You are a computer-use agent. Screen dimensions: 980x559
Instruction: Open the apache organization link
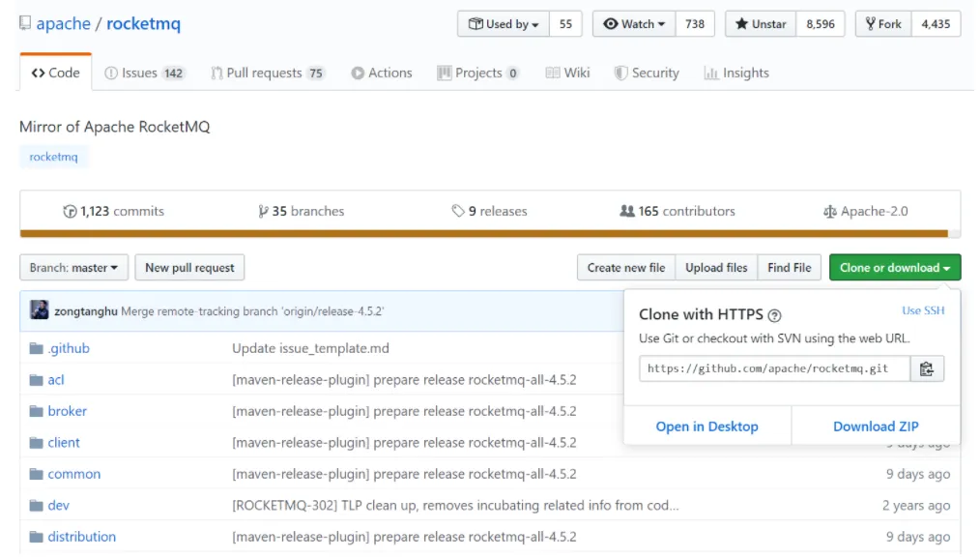coord(63,24)
